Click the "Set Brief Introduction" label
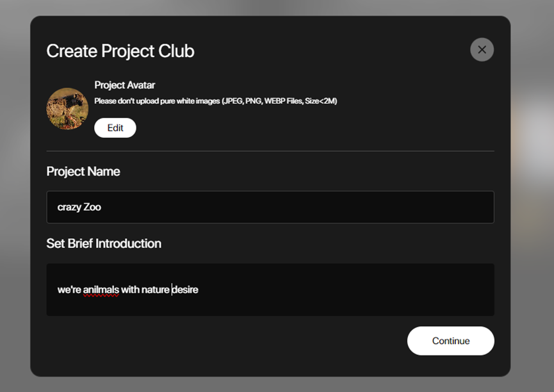The height and width of the screenshot is (392, 554). pyautogui.click(x=104, y=243)
